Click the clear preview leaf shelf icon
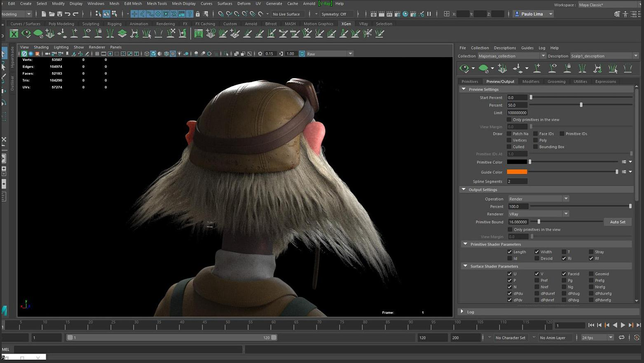Image resolution: width=644 pixels, height=363 pixels. [38, 33]
